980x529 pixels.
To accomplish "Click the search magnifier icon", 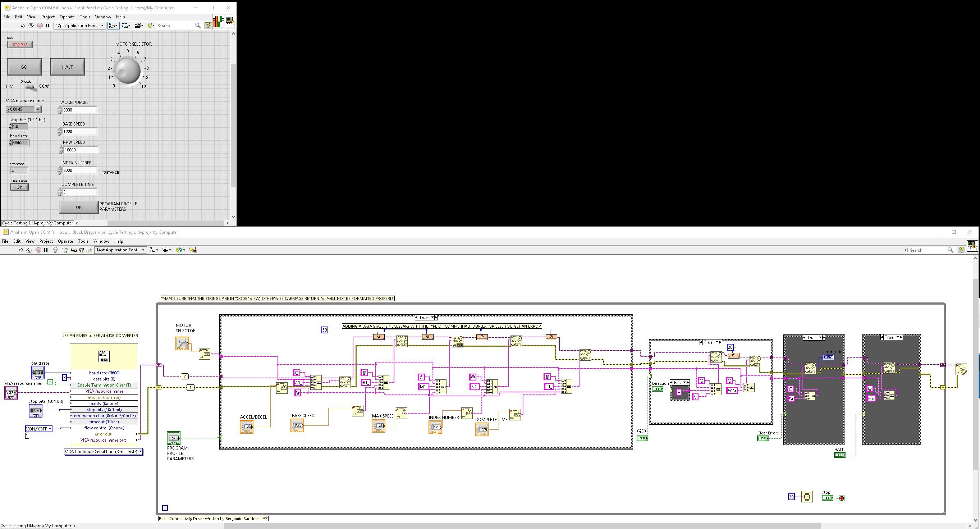I will pos(950,250).
